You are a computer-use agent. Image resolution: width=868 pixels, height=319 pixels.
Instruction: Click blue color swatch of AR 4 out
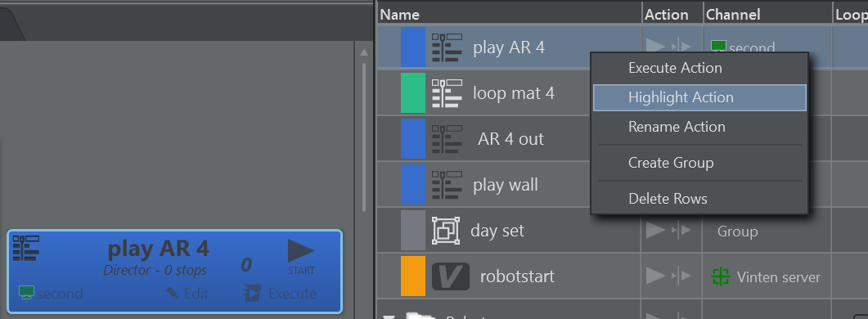(413, 138)
